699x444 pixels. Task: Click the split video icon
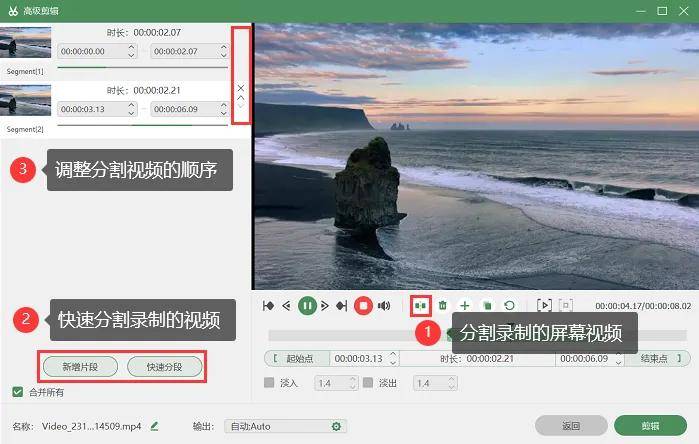(420, 306)
